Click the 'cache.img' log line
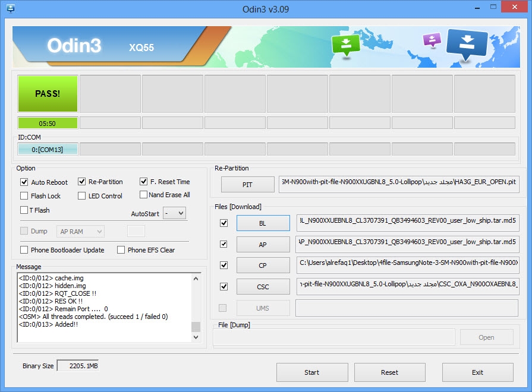Viewport: 532px width, 392px height. click(x=51, y=278)
